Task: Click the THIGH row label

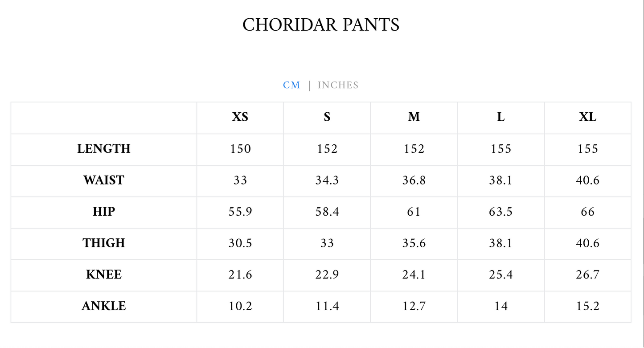Action: point(104,243)
